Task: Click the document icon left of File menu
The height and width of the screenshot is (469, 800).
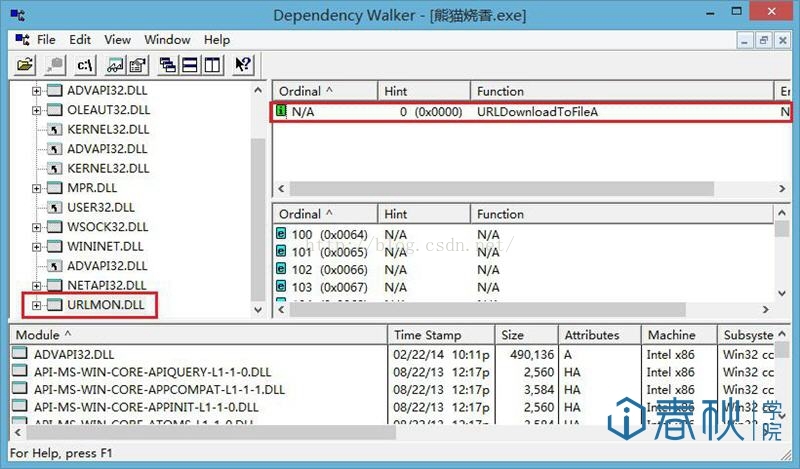Action: pos(22,39)
